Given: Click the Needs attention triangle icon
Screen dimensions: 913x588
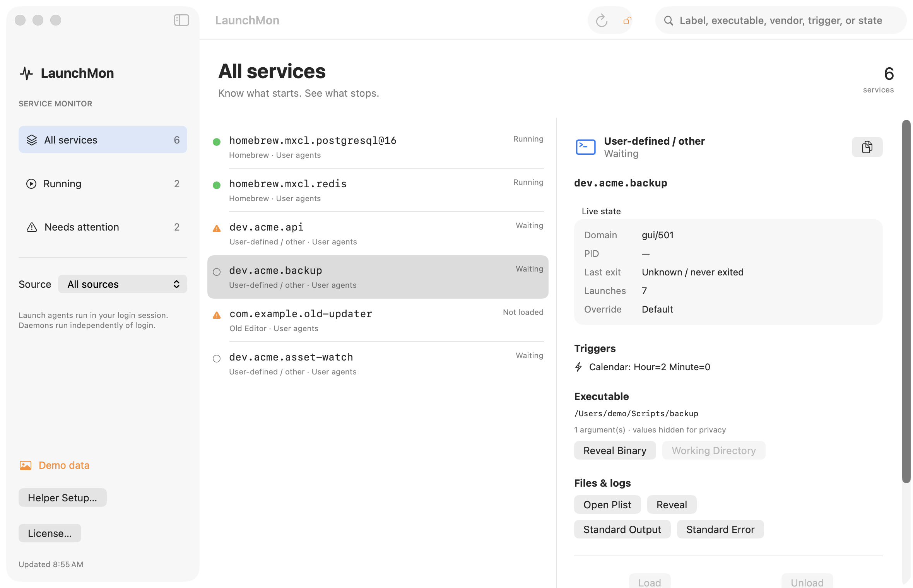Looking at the screenshot, I should coord(32,227).
